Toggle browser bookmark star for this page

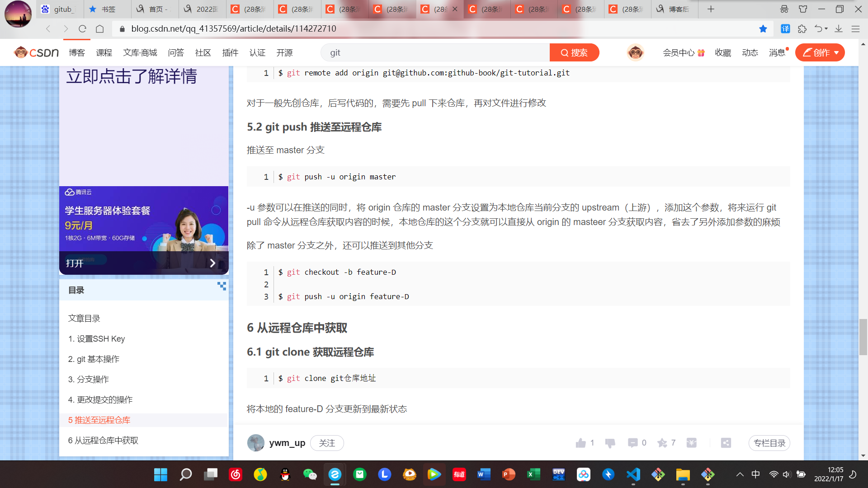click(x=763, y=29)
